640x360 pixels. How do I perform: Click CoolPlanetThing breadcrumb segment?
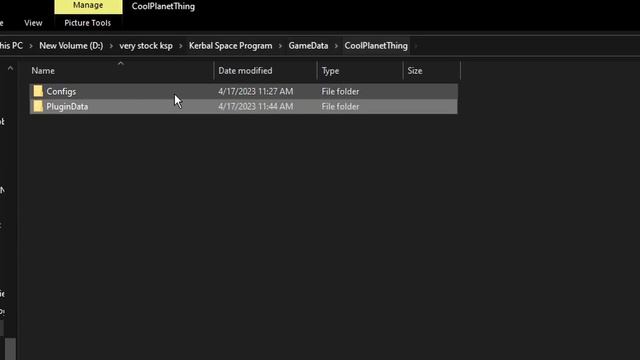[376, 46]
